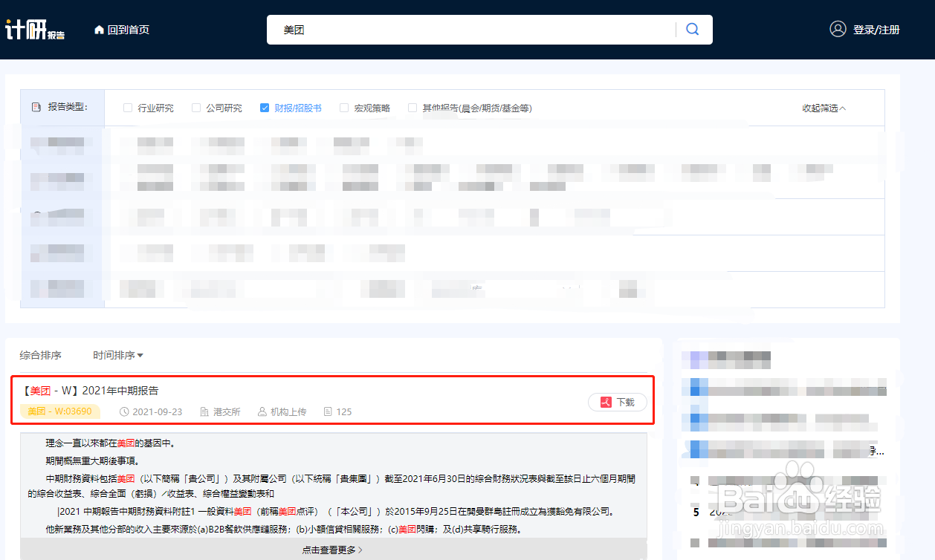Click 机构上传 uploader text
Screen dimensions: 935x560
(288, 411)
